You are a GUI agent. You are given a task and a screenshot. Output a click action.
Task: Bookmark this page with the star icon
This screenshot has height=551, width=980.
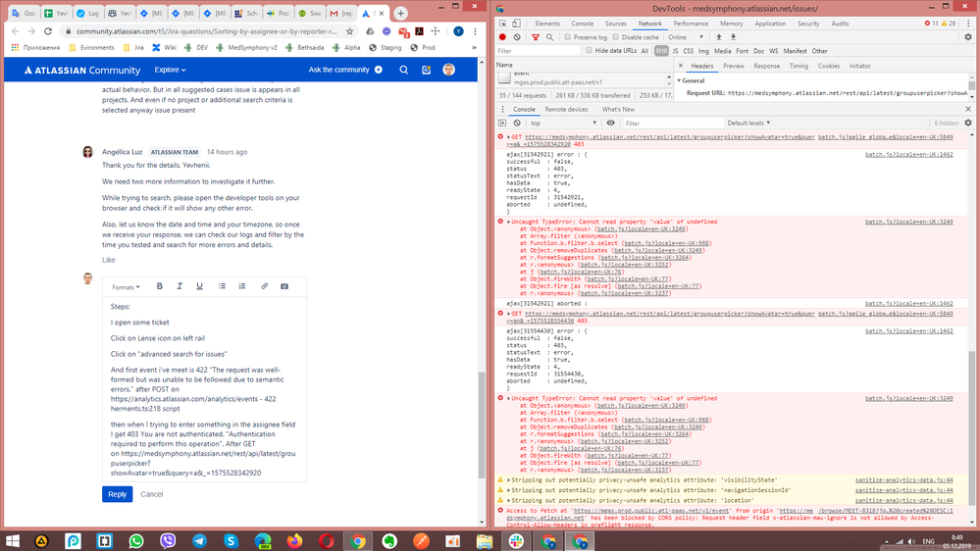(x=349, y=31)
